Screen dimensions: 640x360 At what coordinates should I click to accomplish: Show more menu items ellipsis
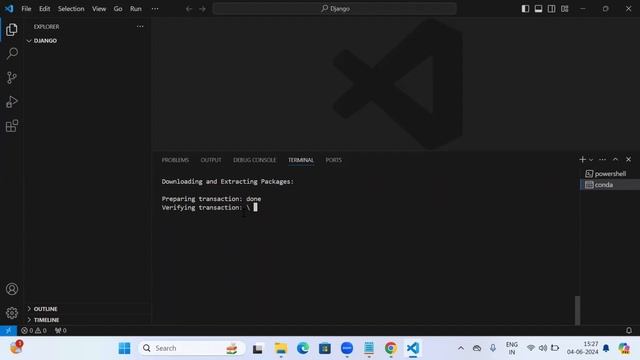point(155,9)
